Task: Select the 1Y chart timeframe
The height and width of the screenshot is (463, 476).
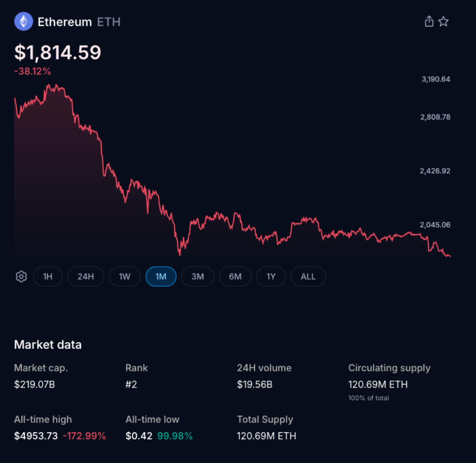Action: [271, 276]
